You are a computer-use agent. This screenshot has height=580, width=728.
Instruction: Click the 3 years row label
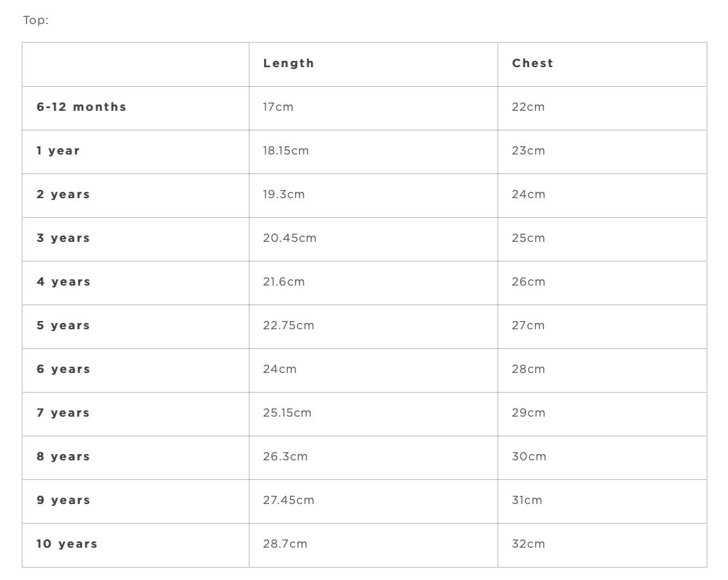pyautogui.click(x=63, y=238)
